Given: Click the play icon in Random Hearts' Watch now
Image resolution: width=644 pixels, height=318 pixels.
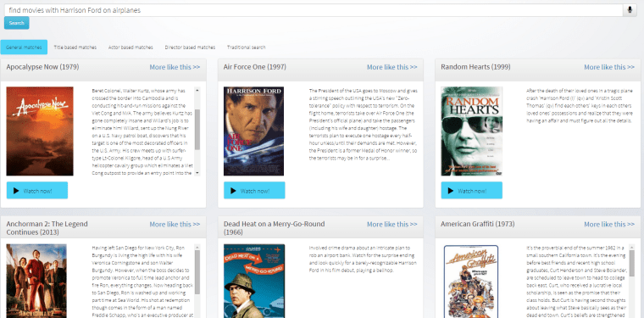Looking at the screenshot, I should [451, 191].
